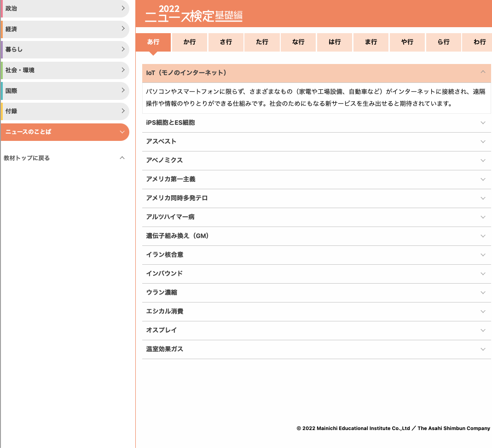The height and width of the screenshot is (448, 492).
Task: Expand the ウラン濃縮 entry
Action: pyautogui.click(x=317, y=292)
